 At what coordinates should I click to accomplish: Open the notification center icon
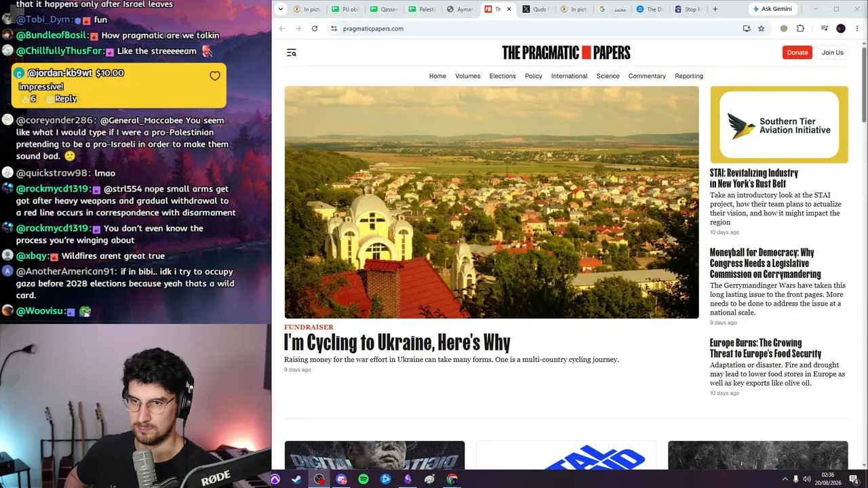coord(854,479)
